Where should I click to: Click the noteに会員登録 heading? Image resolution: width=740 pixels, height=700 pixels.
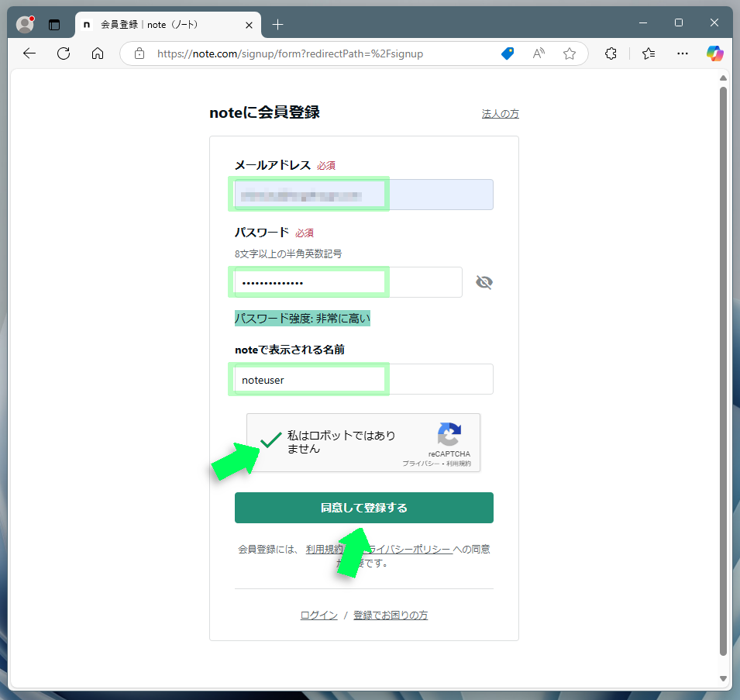click(x=265, y=112)
